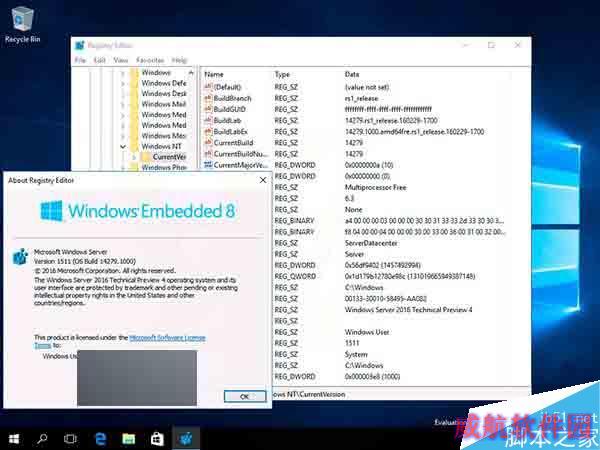Open the File menu
Image resolution: width=600 pixels, height=450 pixels.
pos(80,60)
